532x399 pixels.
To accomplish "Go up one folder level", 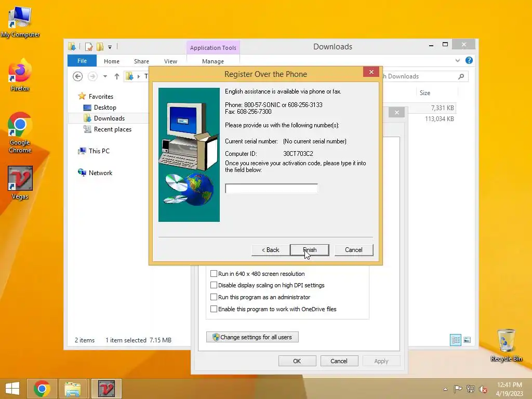I will pyautogui.click(x=117, y=76).
